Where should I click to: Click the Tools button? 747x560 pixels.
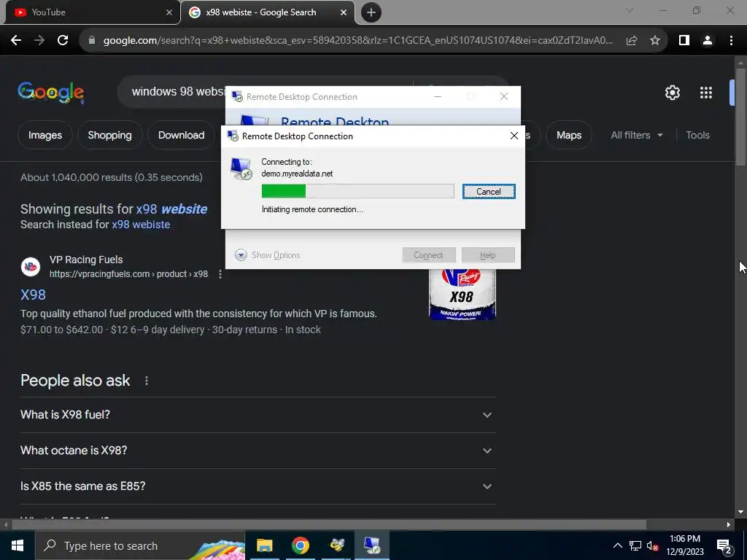(x=697, y=135)
